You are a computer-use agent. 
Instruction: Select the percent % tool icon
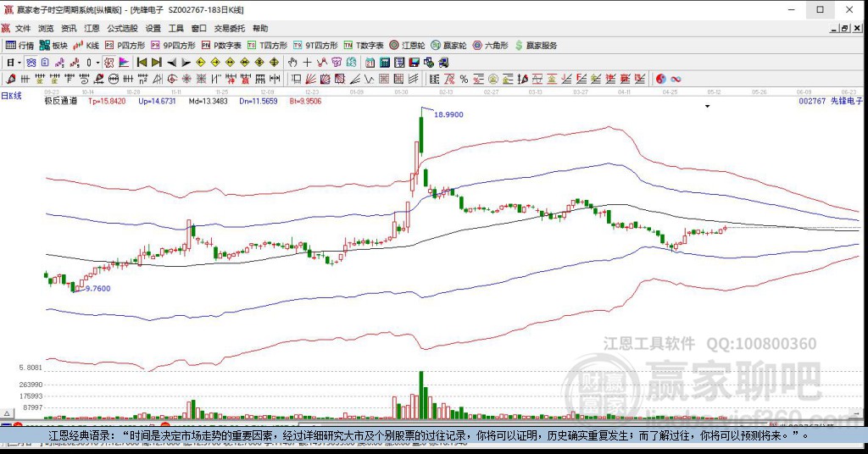tap(464, 79)
